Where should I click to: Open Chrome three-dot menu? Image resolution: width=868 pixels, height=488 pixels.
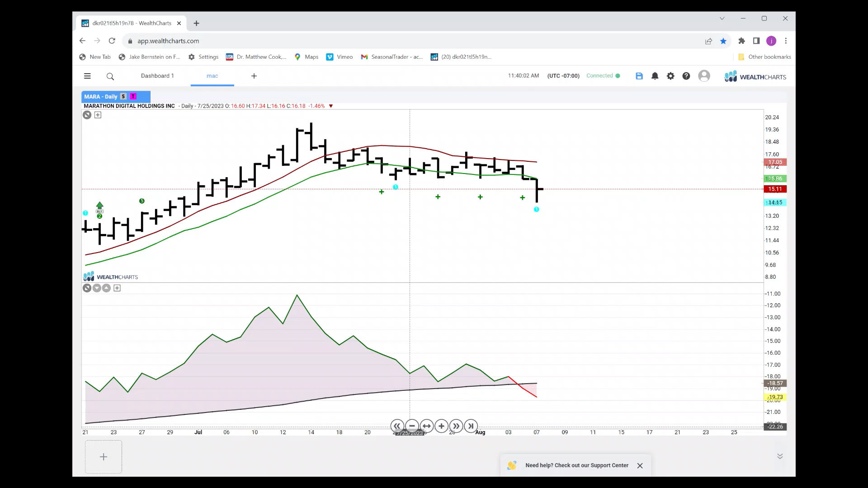click(x=786, y=41)
